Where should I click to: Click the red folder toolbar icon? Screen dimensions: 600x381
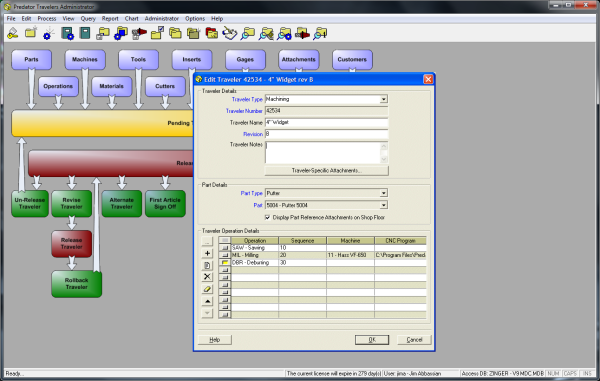pyautogui.click(x=212, y=33)
